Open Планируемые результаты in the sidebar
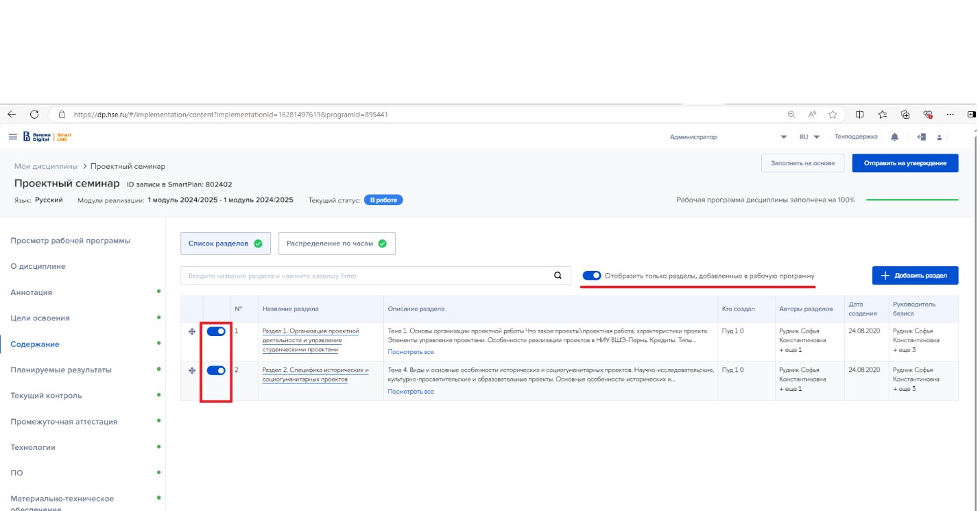Viewport: 980px width, 511px height. (x=61, y=370)
